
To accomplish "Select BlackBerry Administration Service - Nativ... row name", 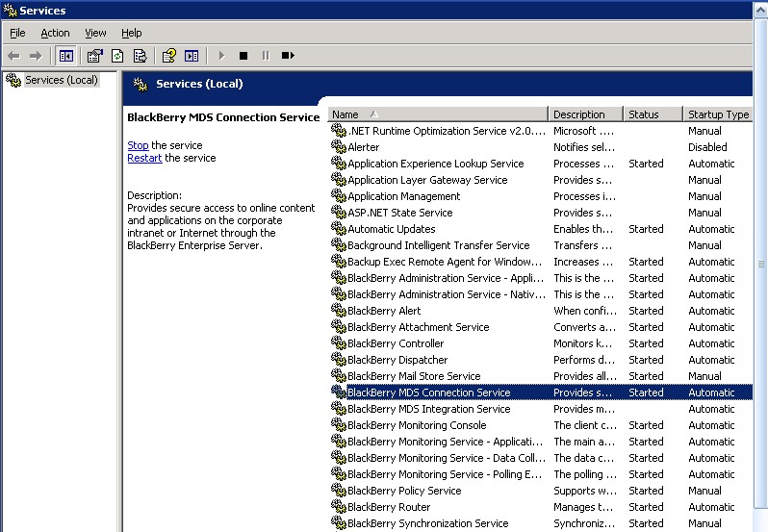I will (447, 294).
